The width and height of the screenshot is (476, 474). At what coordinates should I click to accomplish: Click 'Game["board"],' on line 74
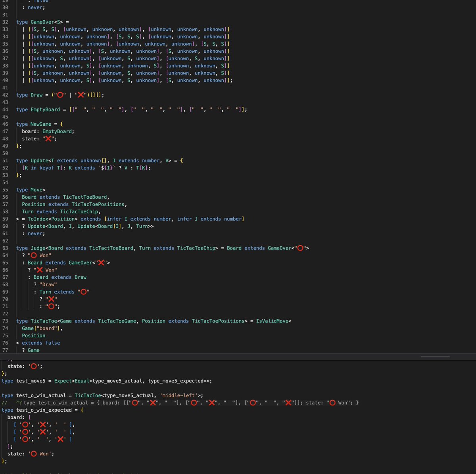(x=42, y=328)
